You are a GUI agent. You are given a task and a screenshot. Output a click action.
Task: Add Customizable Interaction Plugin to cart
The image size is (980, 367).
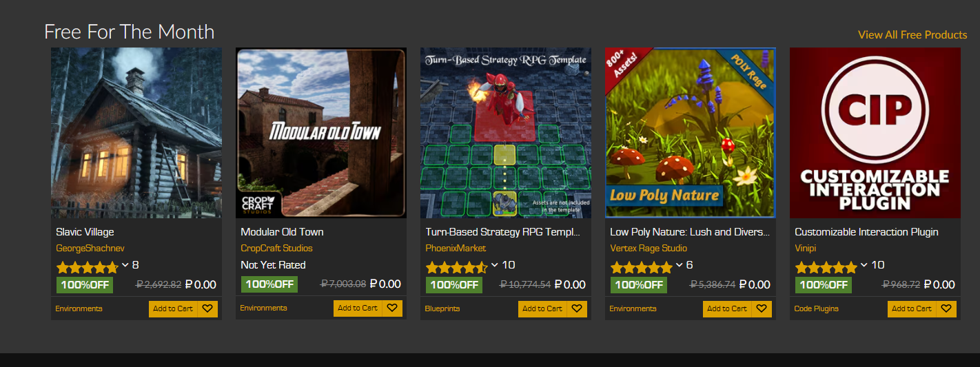pos(912,308)
